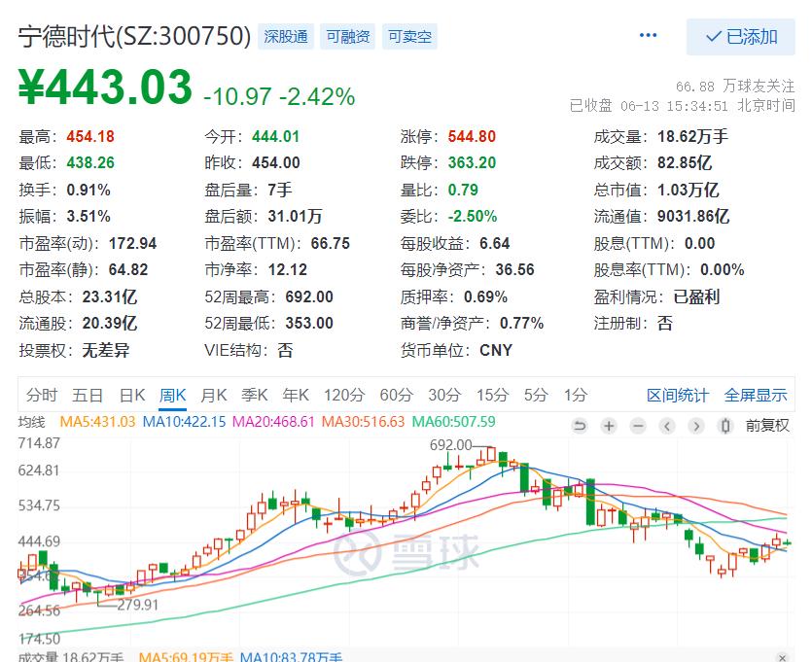
Task: Open the 前复权 price adjustment dropdown
Action: 767,425
